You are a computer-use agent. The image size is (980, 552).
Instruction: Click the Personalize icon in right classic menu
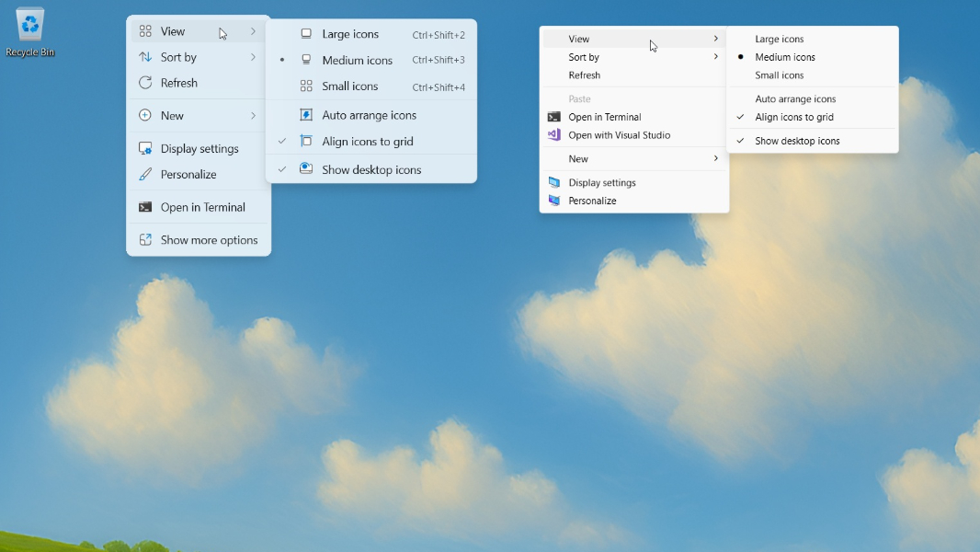coord(553,200)
